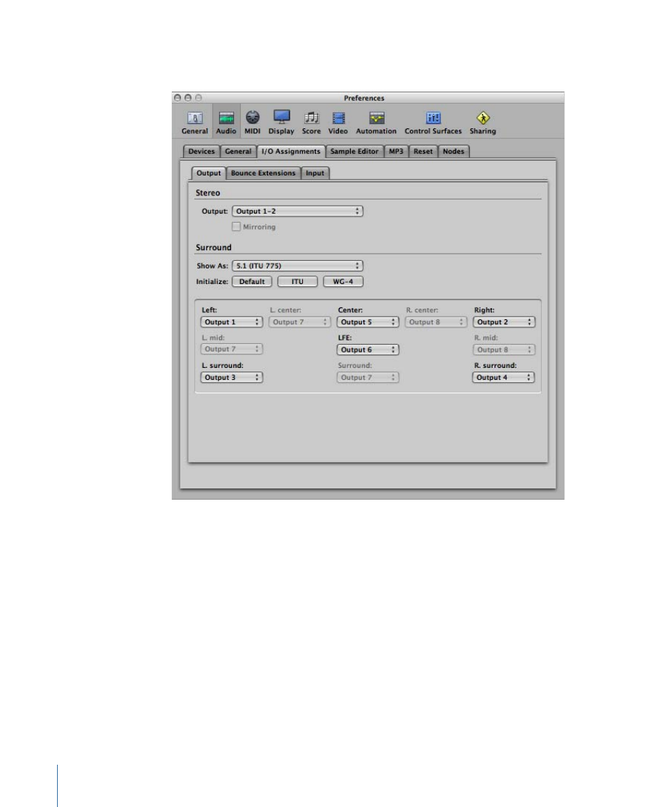The height and width of the screenshot is (807, 672).
Task: Click the 'LFE:' label
Action: 344,338
